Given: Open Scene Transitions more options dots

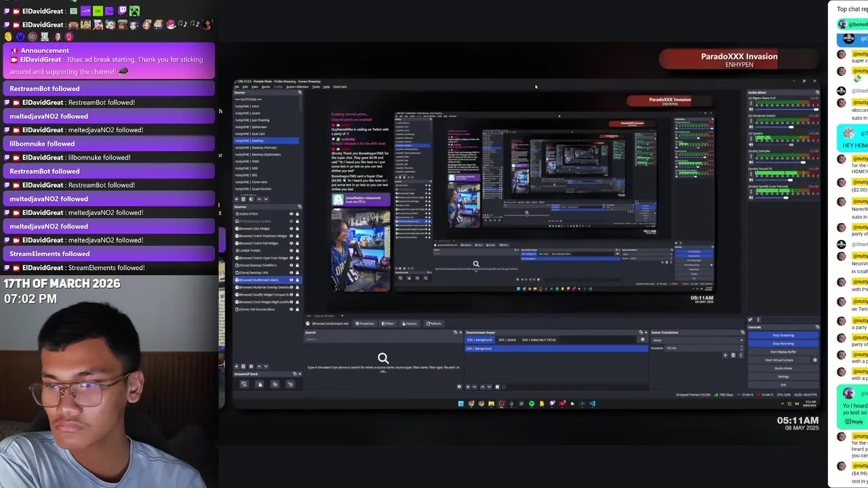Looking at the screenshot, I should coord(741,354).
